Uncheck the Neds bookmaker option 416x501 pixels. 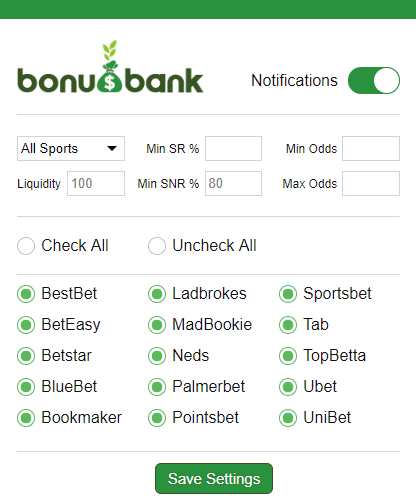tap(157, 356)
